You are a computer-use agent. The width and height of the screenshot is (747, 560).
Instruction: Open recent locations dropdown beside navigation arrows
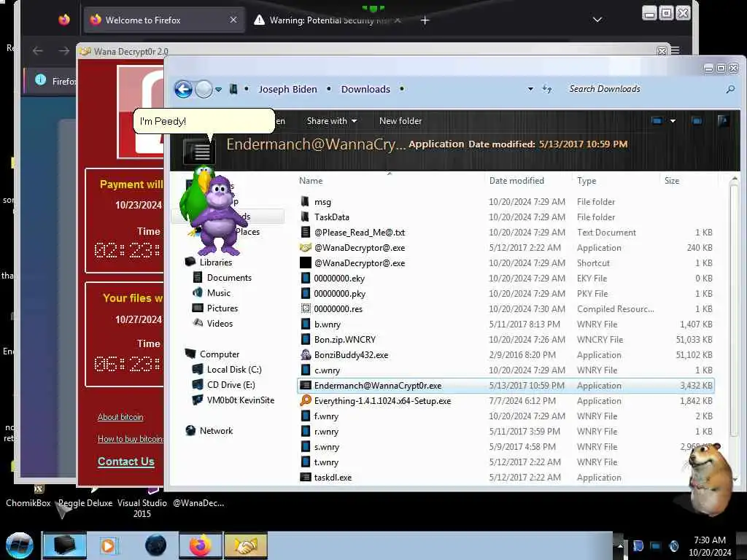(219, 90)
